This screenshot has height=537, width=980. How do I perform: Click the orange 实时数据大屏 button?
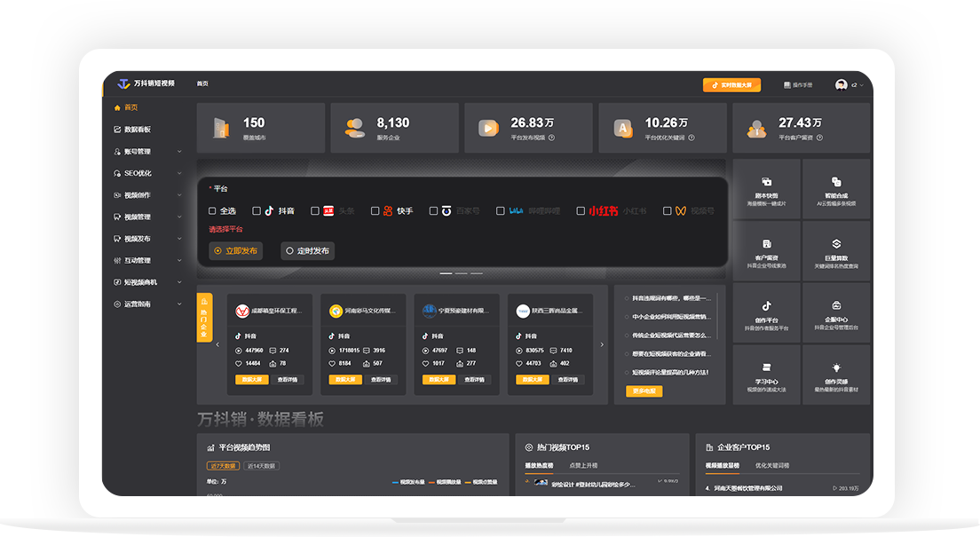tap(731, 85)
